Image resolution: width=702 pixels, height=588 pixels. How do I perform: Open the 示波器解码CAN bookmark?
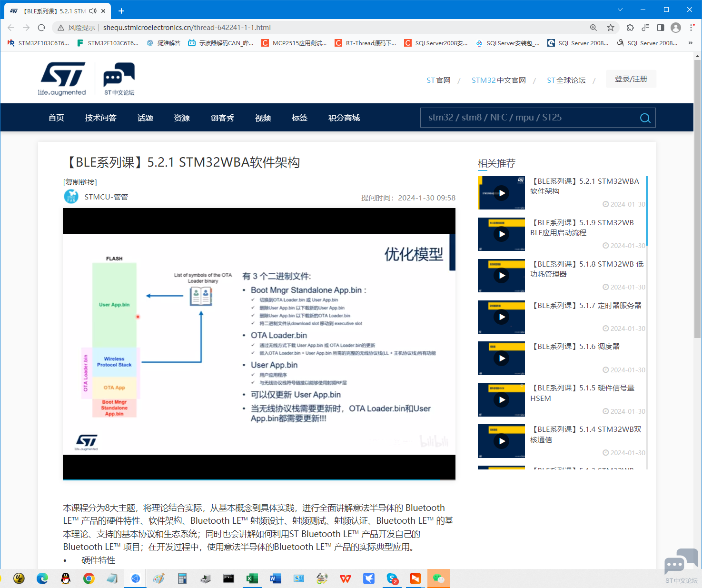coord(221,43)
